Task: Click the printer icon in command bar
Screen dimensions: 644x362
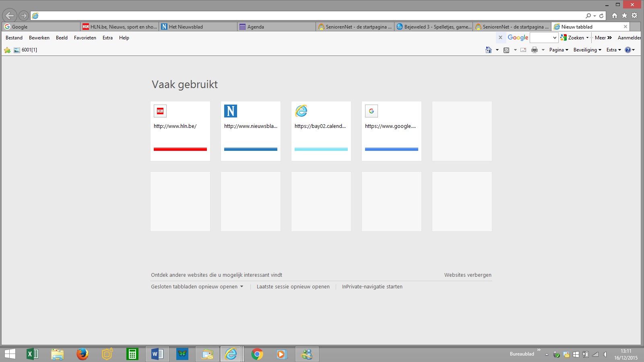Action: (x=535, y=50)
